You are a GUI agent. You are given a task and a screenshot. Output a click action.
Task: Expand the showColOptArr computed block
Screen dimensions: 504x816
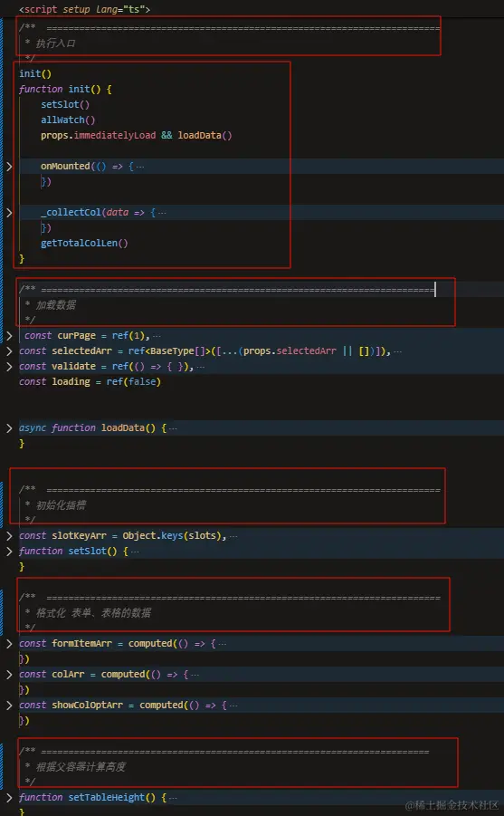click(x=9, y=706)
